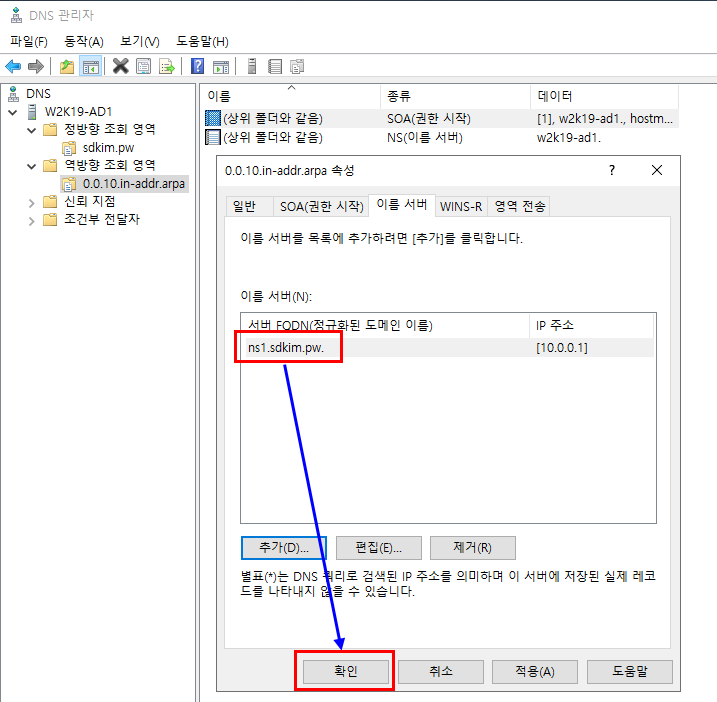Viewport: 717px width, 702px height.
Task: Click the 0.0.10.in-addr.arpa zone icon
Action: [69, 183]
